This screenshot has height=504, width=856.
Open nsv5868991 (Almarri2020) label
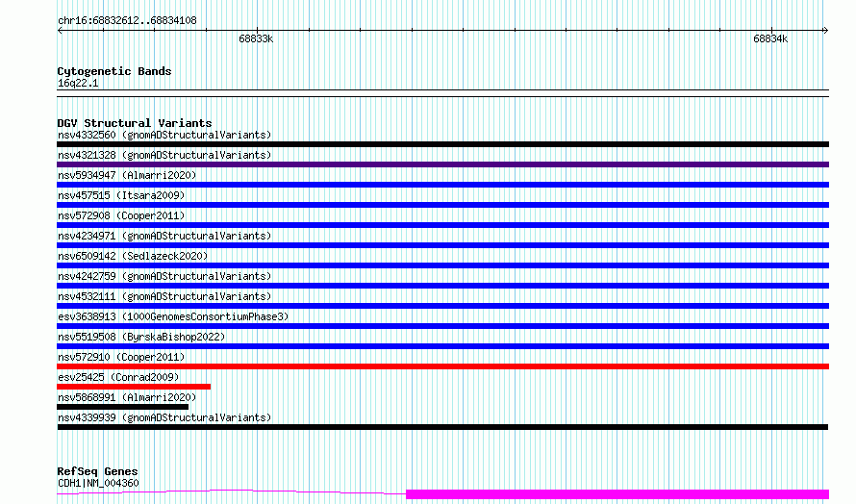click(127, 397)
